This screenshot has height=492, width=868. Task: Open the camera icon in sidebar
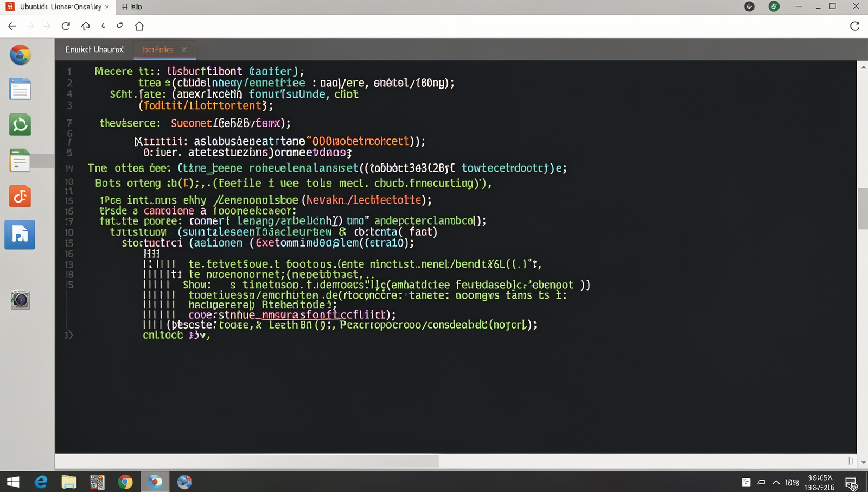(x=20, y=299)
